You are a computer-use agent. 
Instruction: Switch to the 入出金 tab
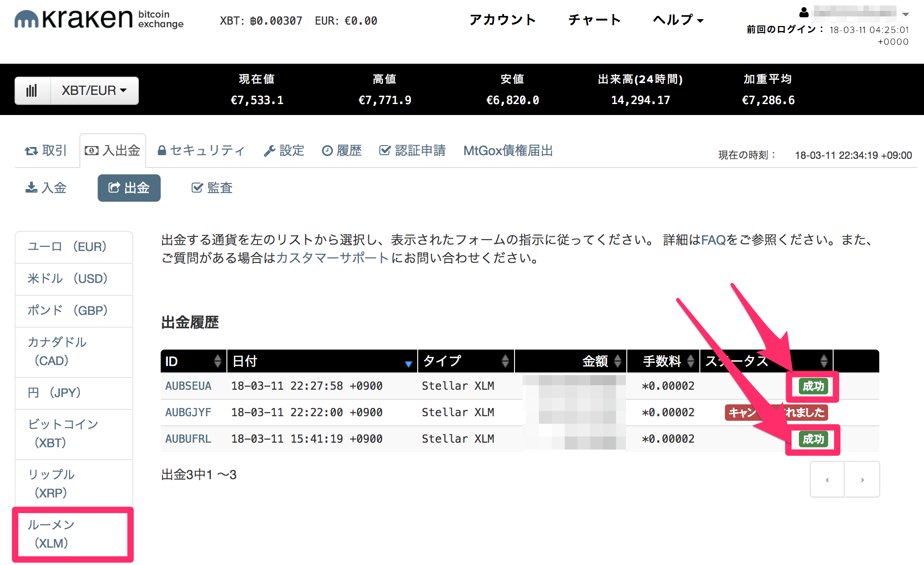(x=113, y=150)
